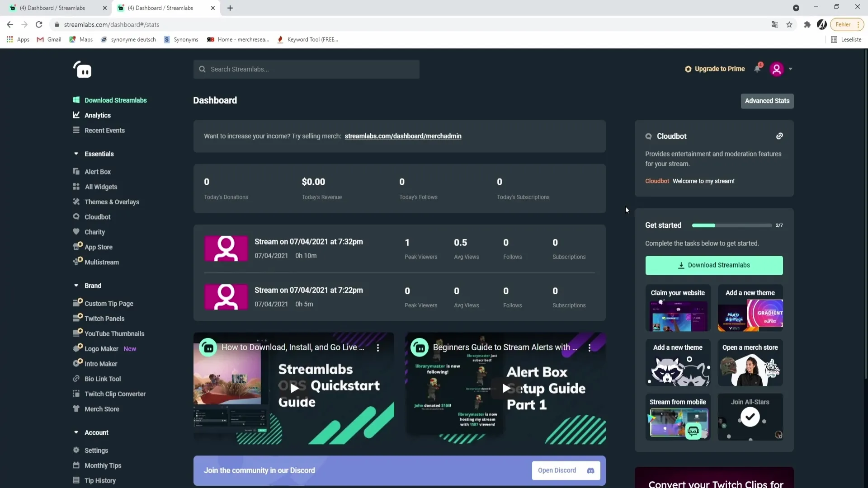868x488 pixels.
Task: Open the Gmail bookmark
Action: (x=49, y=39)
